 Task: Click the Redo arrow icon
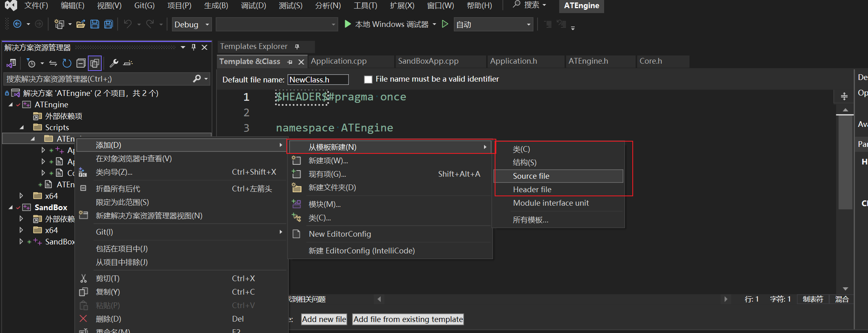pyautogui.click(x=150, y=24)
